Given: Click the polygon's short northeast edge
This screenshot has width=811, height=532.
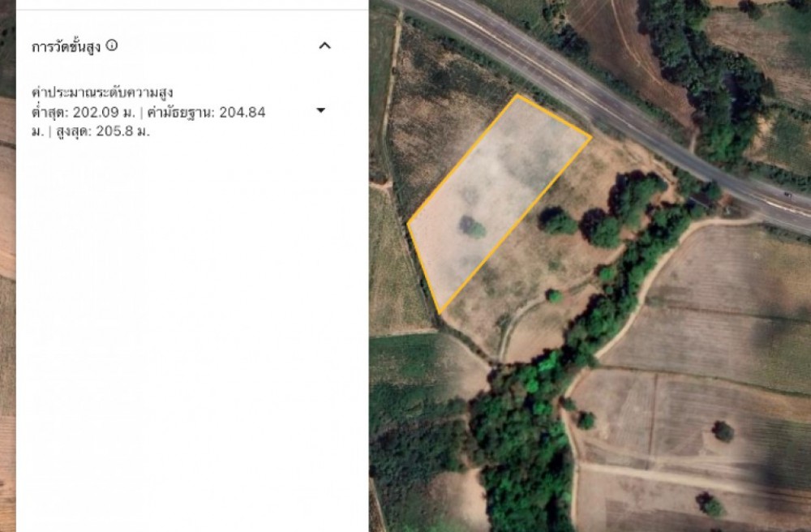Looking at the screenshot, I should point(554,116).
